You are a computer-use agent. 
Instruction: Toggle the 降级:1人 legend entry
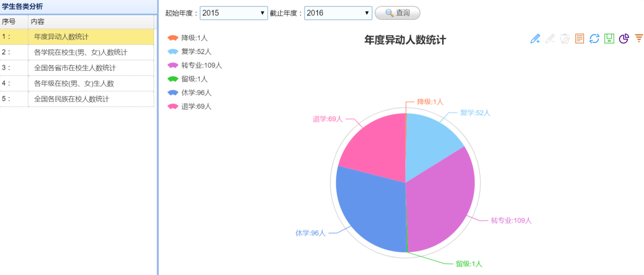click(187, 38)
